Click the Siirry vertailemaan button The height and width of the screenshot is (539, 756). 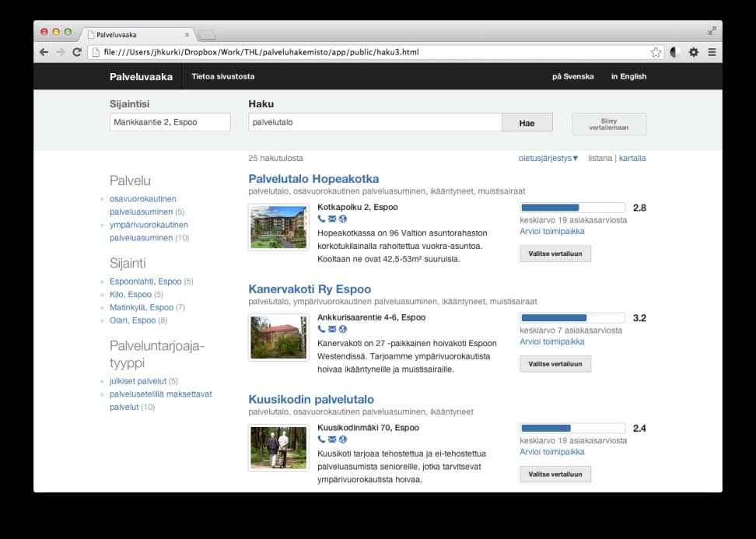coord(609,124)
